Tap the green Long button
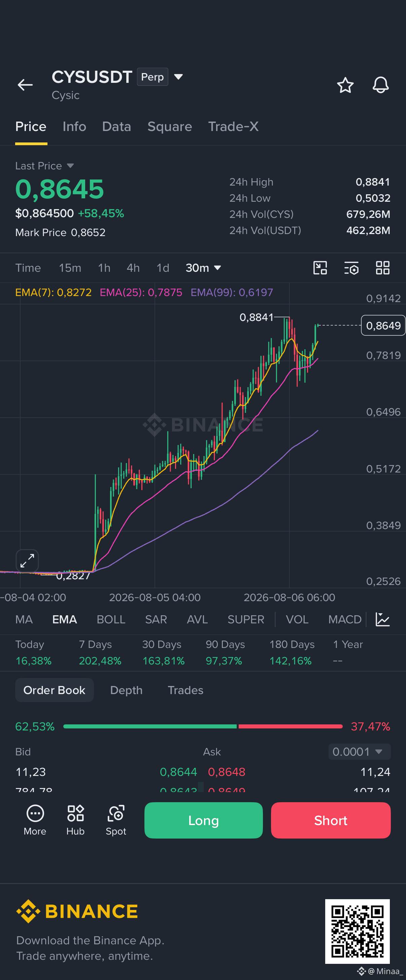 tap(203, 820)
